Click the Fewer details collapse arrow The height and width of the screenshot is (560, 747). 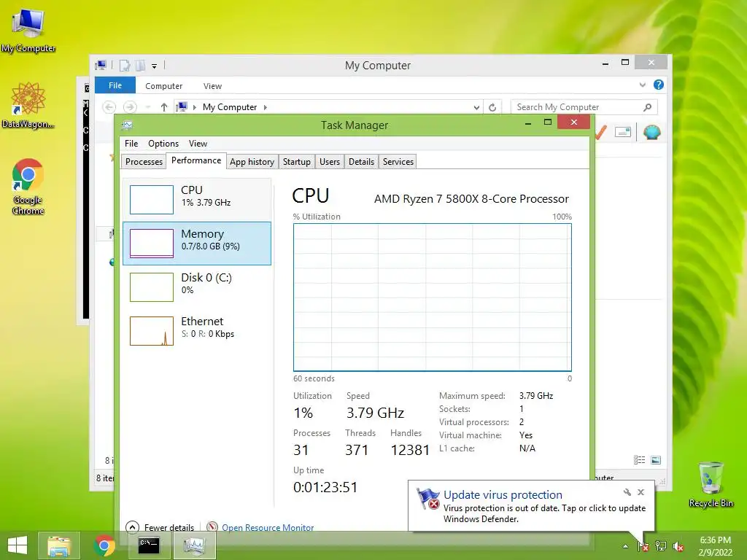click(132, 527)
